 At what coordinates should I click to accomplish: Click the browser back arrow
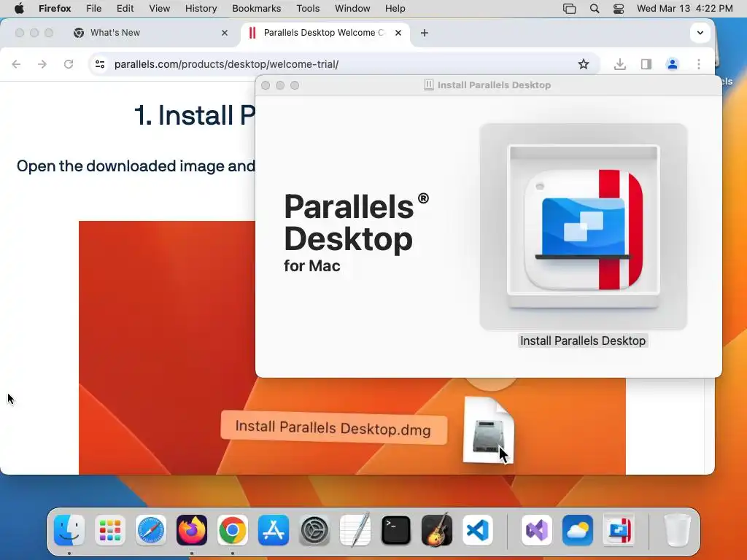[16, 64]
